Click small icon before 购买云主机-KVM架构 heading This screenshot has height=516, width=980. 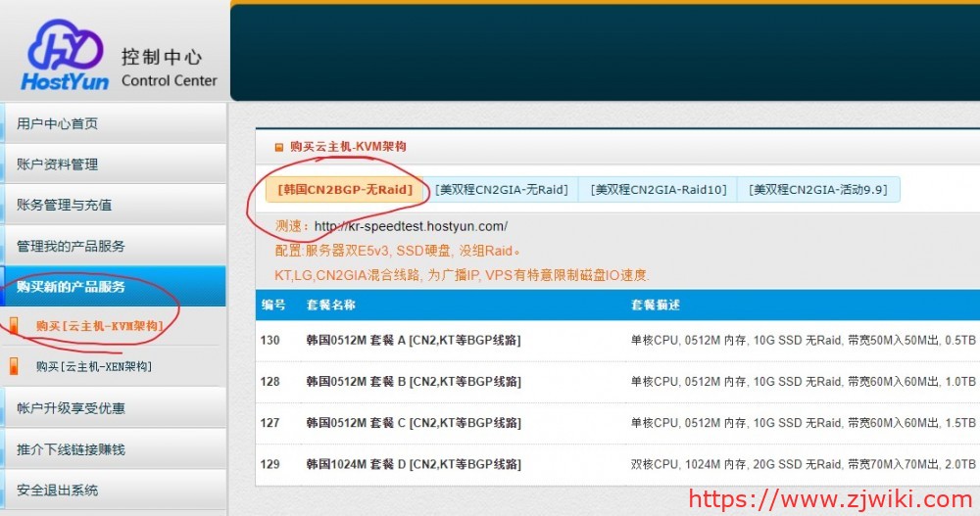point(279,147)
